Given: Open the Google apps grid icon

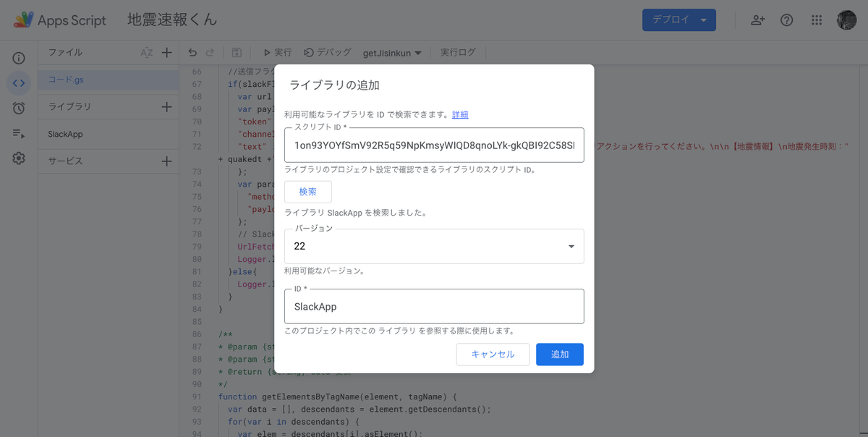Looking at the screenshot, I should pos(817,20).
